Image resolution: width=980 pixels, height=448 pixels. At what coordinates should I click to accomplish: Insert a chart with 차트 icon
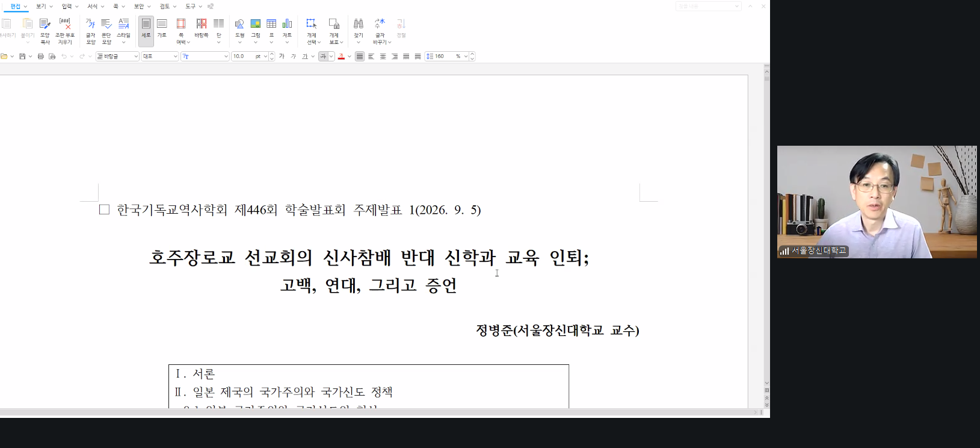point(287,31)
